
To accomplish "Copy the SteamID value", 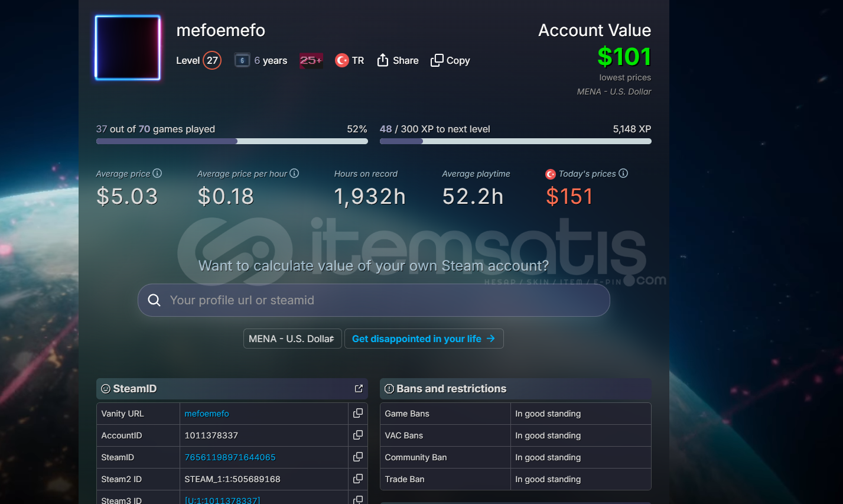I will coord(358,457).
